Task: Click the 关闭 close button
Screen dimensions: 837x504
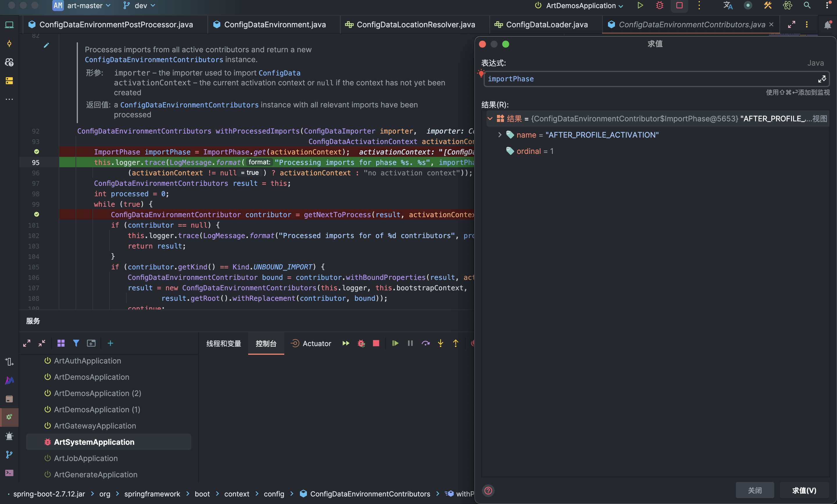Action: 754,490
